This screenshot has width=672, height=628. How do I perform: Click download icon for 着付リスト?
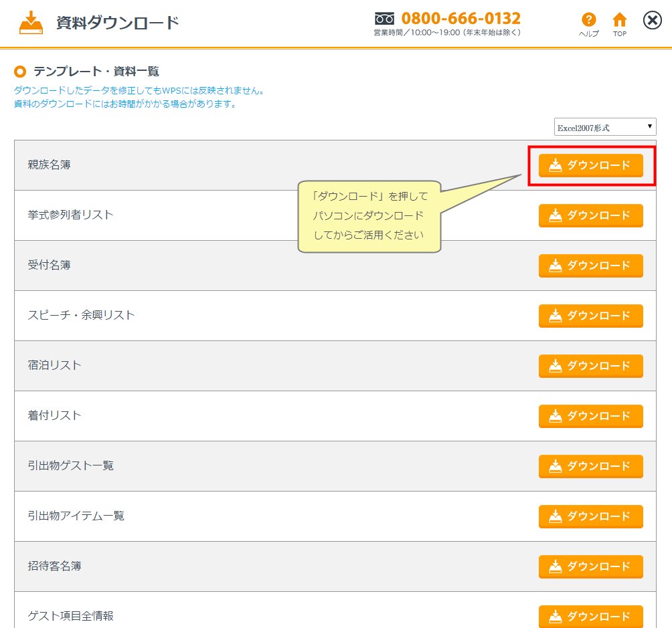(556, 416)
